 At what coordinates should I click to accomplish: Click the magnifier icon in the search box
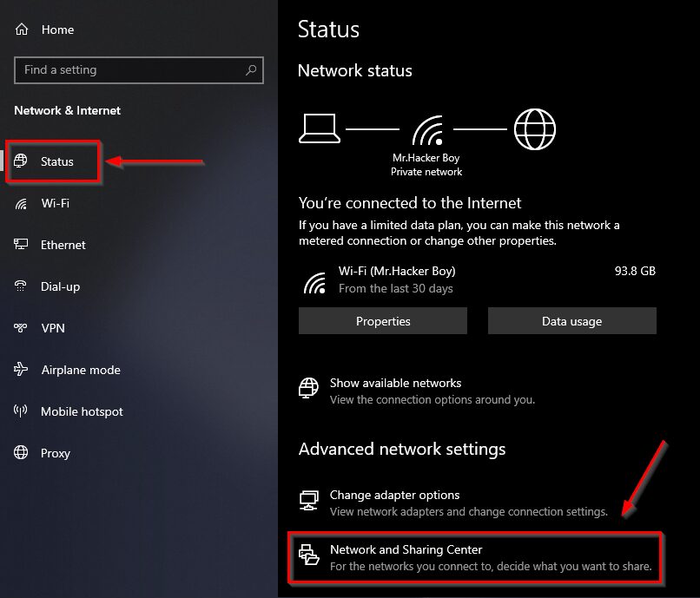pyautogui.click(x=250, y=70)
